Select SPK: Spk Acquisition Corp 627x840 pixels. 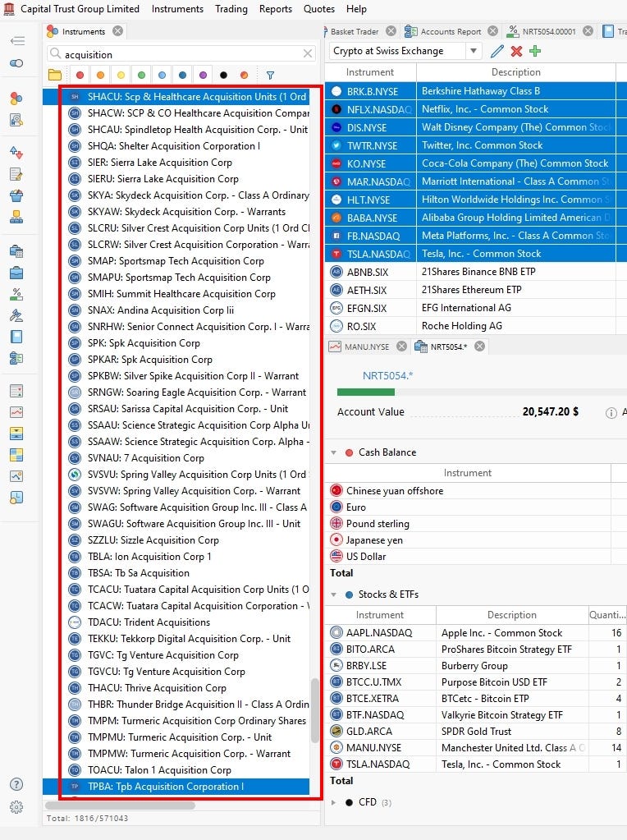pyautogui.click(x=176, y=343)
